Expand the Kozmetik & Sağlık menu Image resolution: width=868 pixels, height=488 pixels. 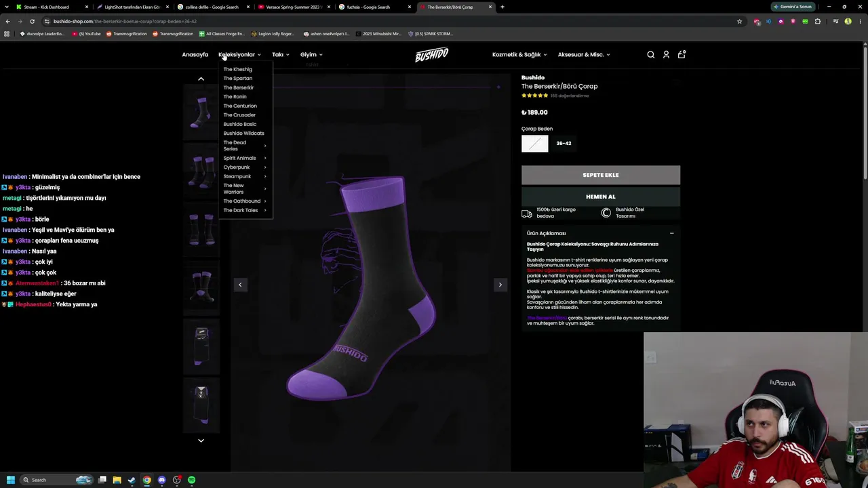click(519, 54)
